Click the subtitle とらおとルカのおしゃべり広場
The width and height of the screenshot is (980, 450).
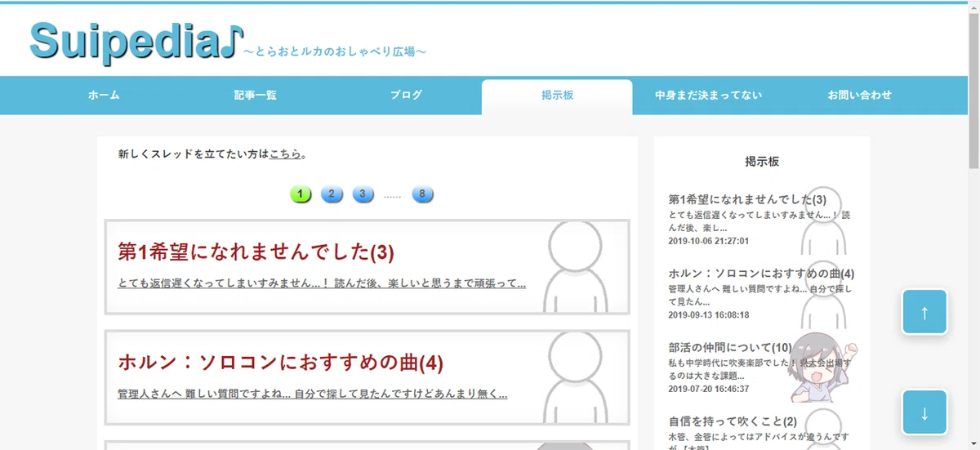click(335, 52)
